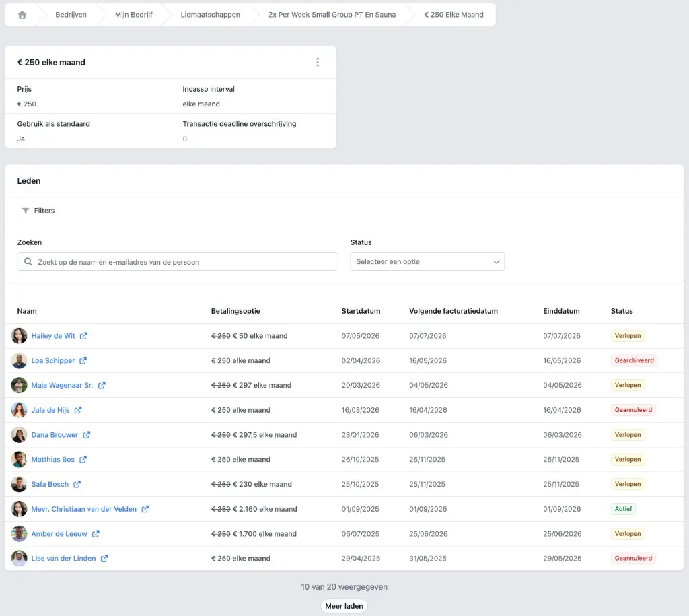The image size is (689, 616).
Task: Click the Einddatum column header
Action: coord(561,311)
